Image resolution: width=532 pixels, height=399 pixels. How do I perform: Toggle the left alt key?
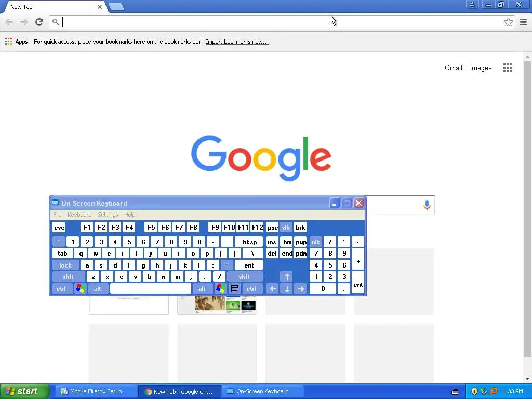point(98,289)
